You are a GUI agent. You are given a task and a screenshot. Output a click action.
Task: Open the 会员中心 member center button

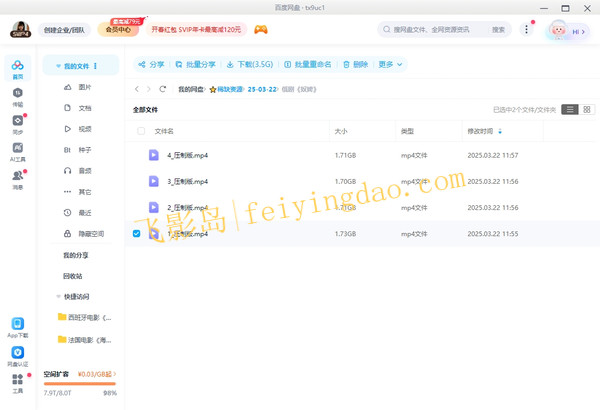118,29
